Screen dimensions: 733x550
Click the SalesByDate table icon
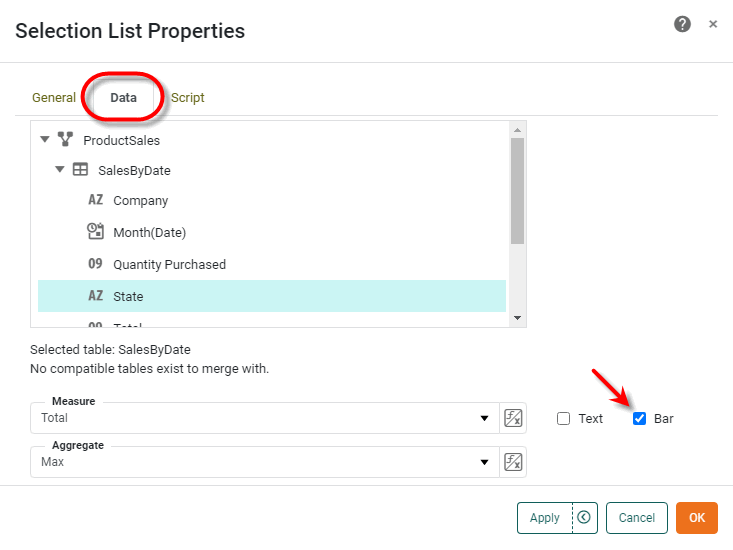(81, 170)
